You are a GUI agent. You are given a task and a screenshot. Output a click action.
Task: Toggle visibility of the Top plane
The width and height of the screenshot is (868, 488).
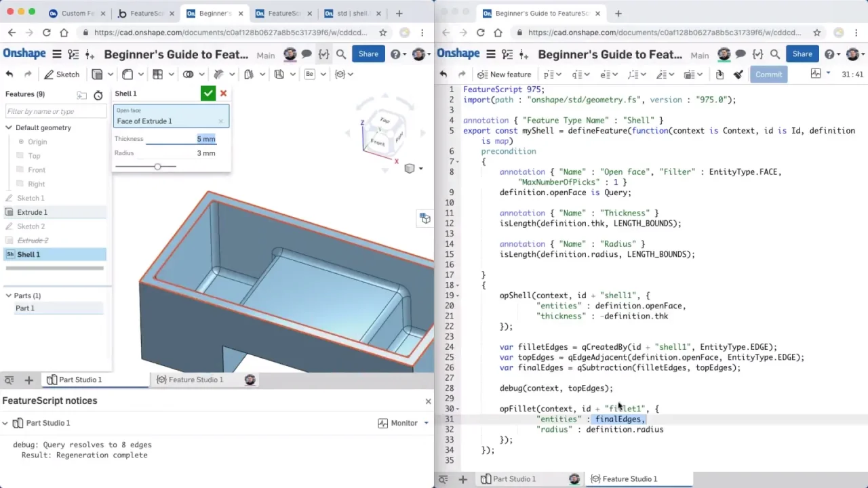point(21,156)
